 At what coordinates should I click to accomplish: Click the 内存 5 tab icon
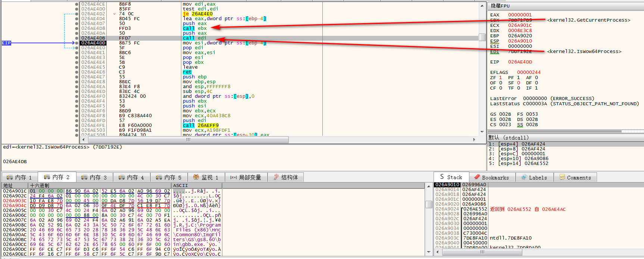tap(159, 177)
